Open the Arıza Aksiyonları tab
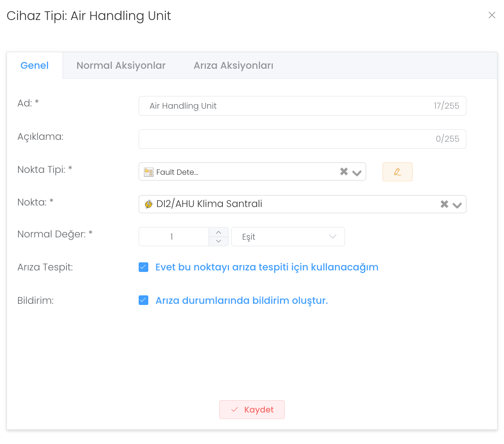 pyautogui.click(x=233, y=66)
